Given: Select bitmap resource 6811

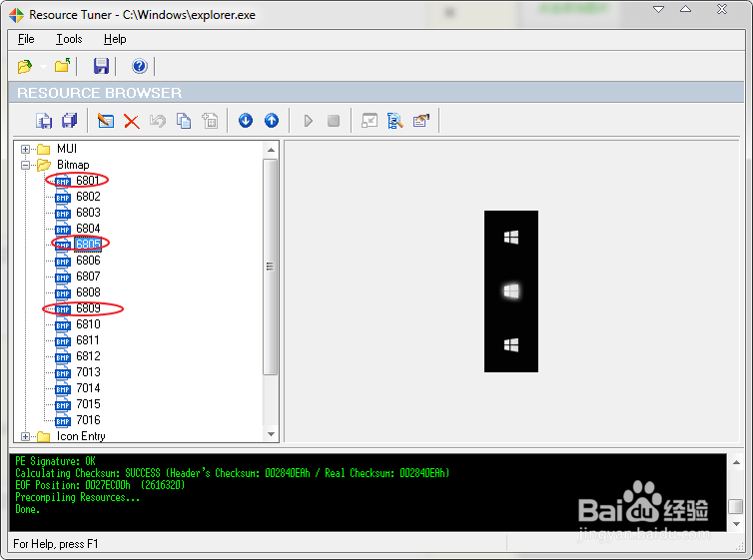Looking at the screenshot, I should pyautogui.click(x=88, y=340).
